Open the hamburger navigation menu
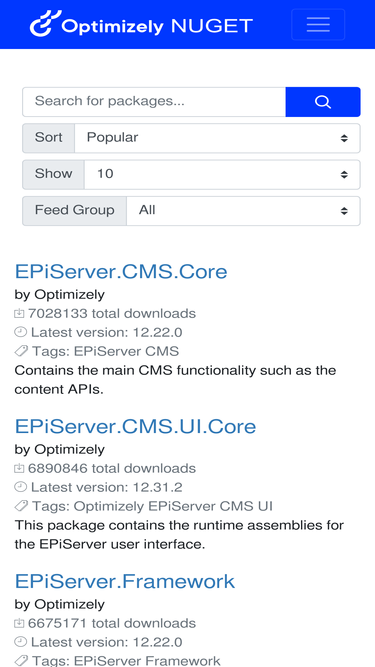Image resolution: width=375 pixels, height=667 pixels. [x=318, y=25]
